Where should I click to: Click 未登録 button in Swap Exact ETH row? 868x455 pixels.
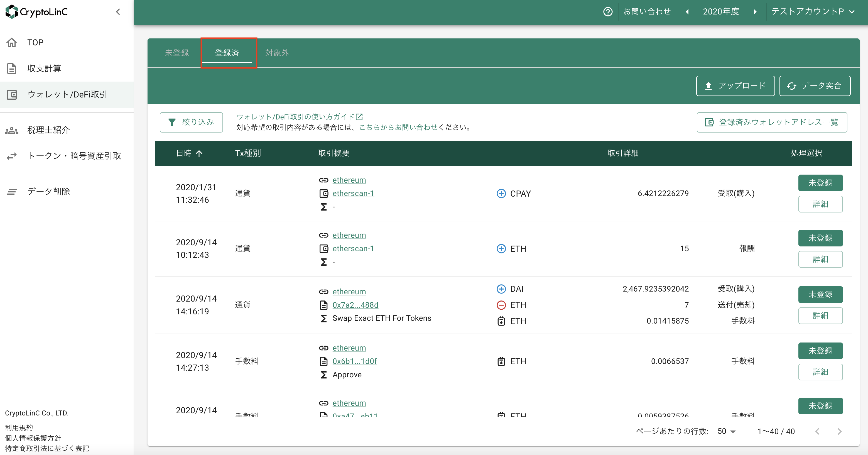click(x=820, y=295)
